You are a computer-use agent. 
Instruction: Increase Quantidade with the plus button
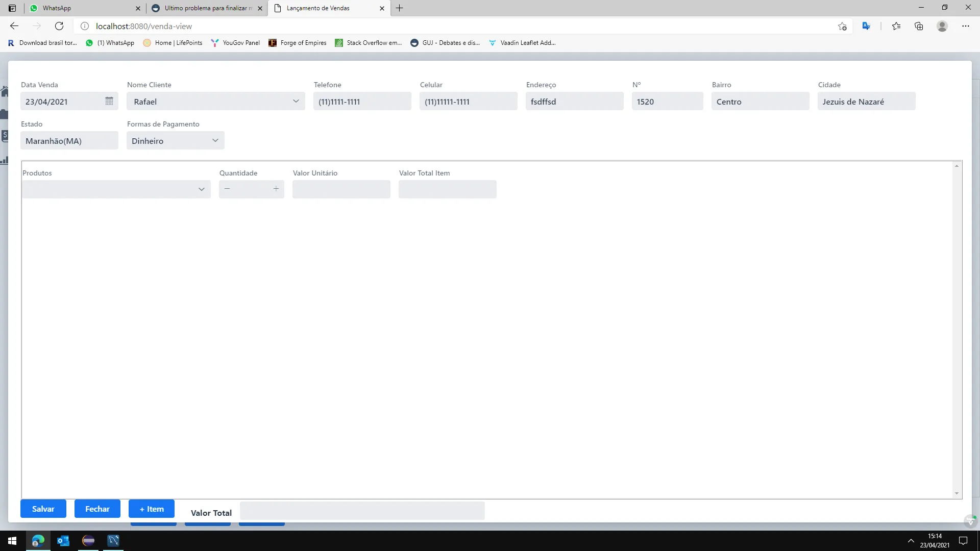(276, 189)
